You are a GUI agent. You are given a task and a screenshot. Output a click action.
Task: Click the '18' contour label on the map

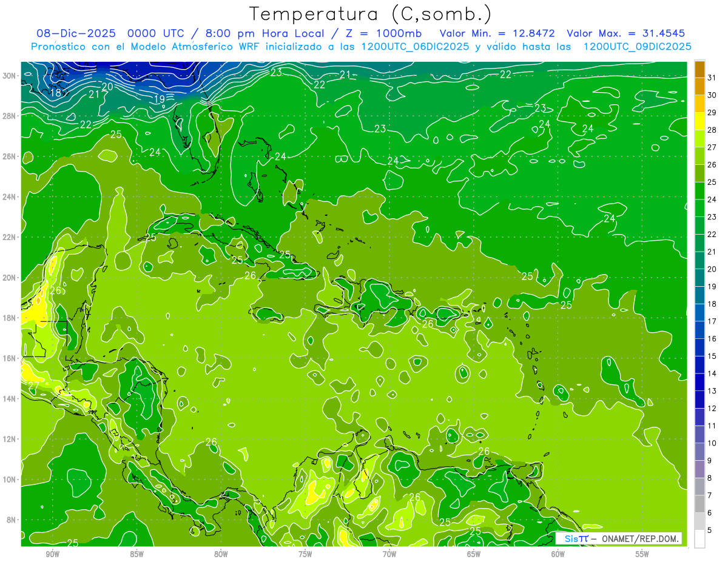55,93
